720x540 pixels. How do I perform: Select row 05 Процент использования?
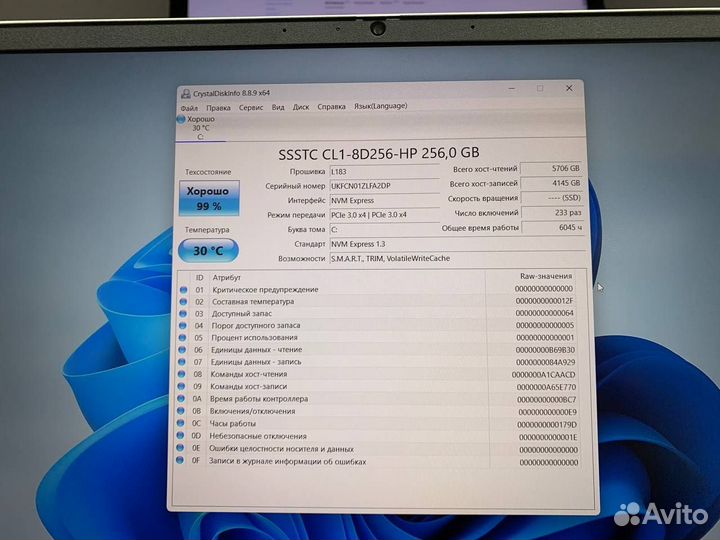coord(377,338)
